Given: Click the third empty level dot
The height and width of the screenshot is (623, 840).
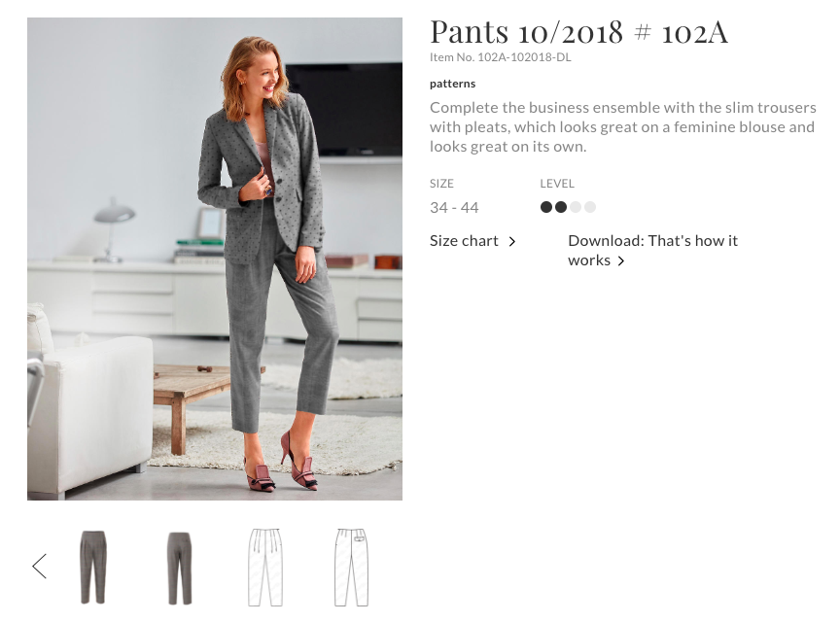Looking at the screenshot, I should tap(576, 207).
